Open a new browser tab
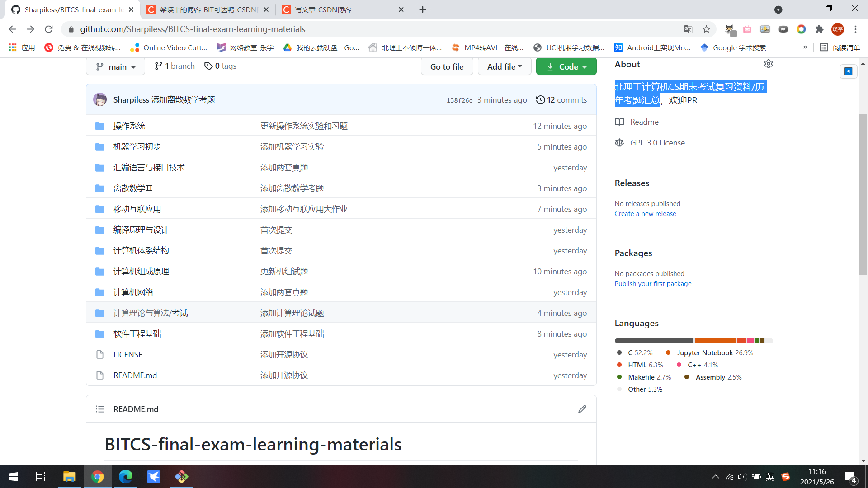 point(423,9)
